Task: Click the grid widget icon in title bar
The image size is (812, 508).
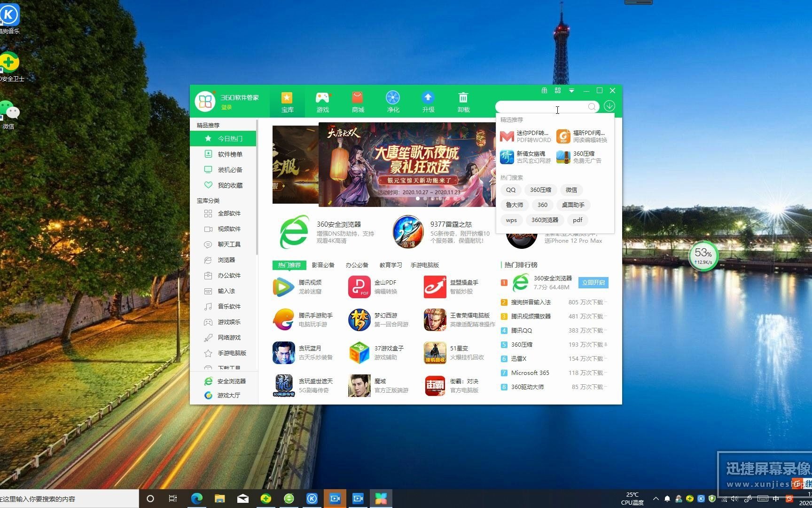Action: pyautogui.click(x=558, y=90)
